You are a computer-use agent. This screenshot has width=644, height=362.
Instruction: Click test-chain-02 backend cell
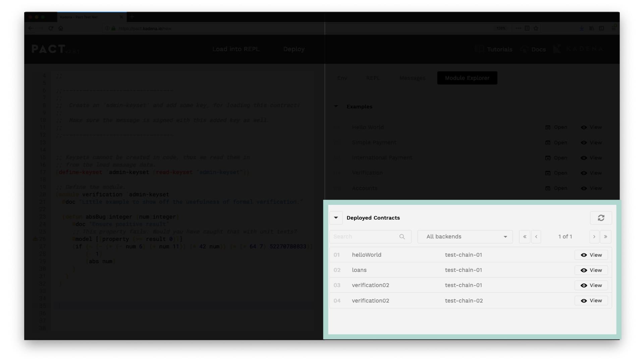(464, 301)
